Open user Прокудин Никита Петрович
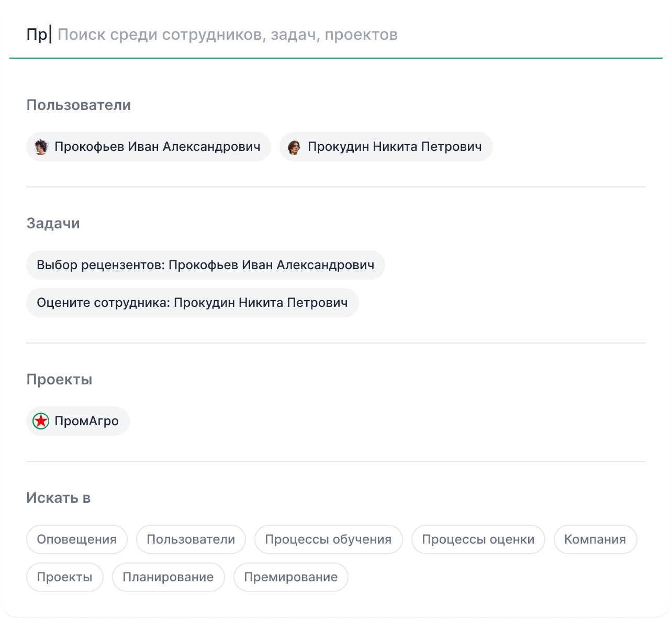Viewport: 672px width, 619px height. point(394,147)
